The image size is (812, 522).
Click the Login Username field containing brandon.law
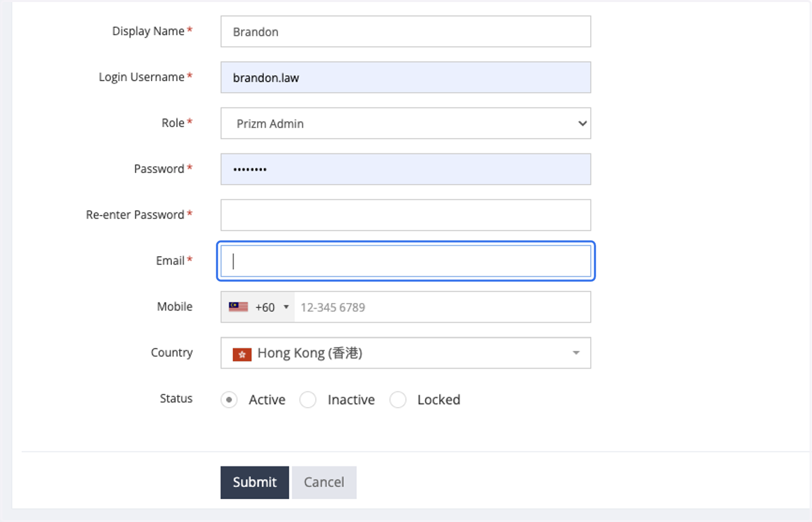405,77
